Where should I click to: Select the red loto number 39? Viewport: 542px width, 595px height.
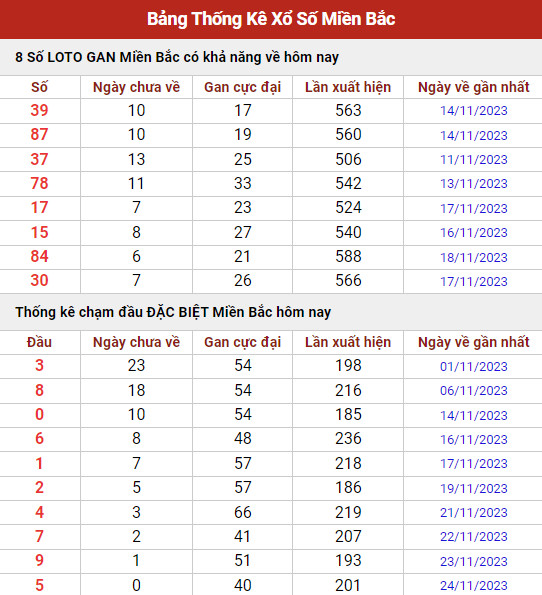click(x=39, y=110)
